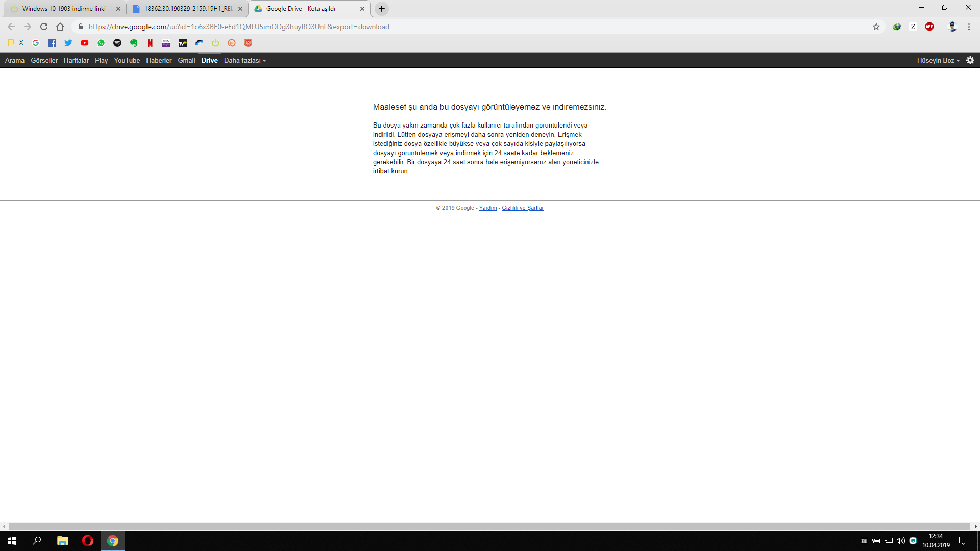
Task: Bookmark this page with the star icon
Action: tap(876, 27)
